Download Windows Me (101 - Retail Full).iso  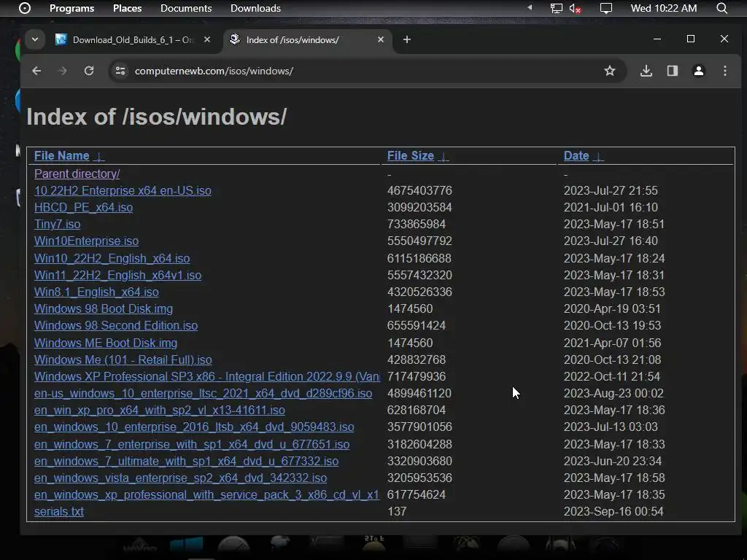tap(123, 359)
